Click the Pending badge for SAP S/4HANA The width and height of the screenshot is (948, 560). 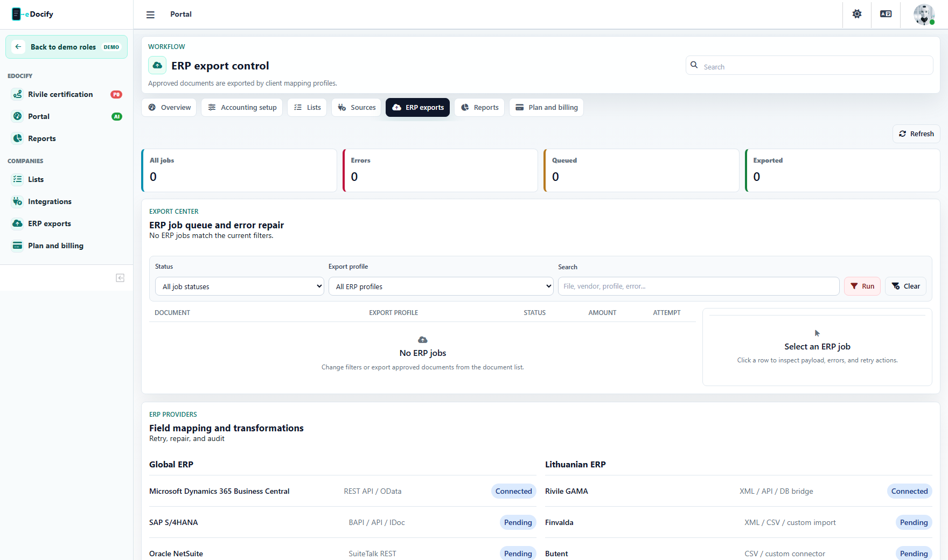(x=518, y=522)
